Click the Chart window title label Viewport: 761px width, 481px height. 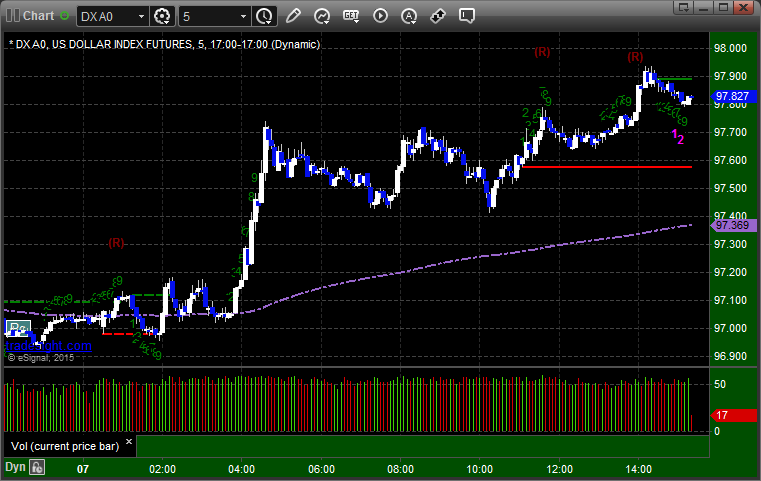click(39, 16)
